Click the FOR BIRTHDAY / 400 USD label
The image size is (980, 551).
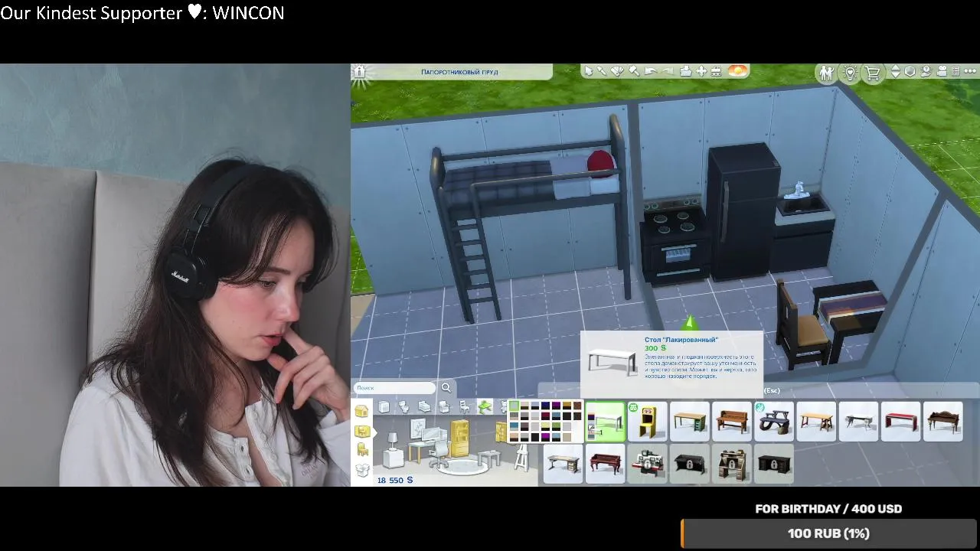pyautogui.click(x=828, y=509)
